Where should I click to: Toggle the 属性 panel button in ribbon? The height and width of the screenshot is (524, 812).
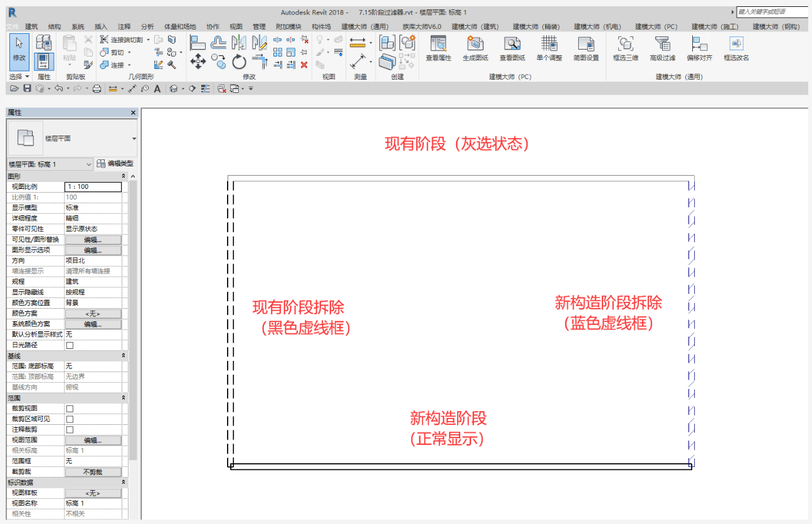tap(43, 61)
